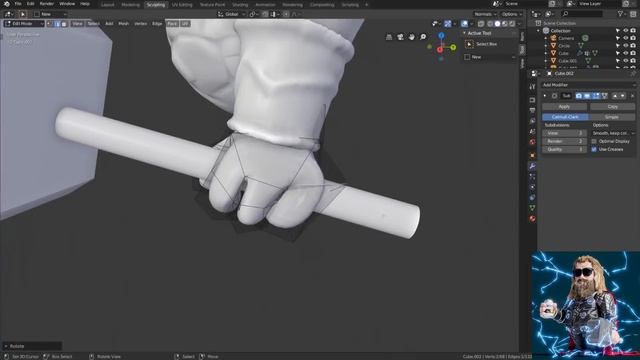Switch to rendered viewport shading
Screen dimensions: 640x360
point(512,24)
